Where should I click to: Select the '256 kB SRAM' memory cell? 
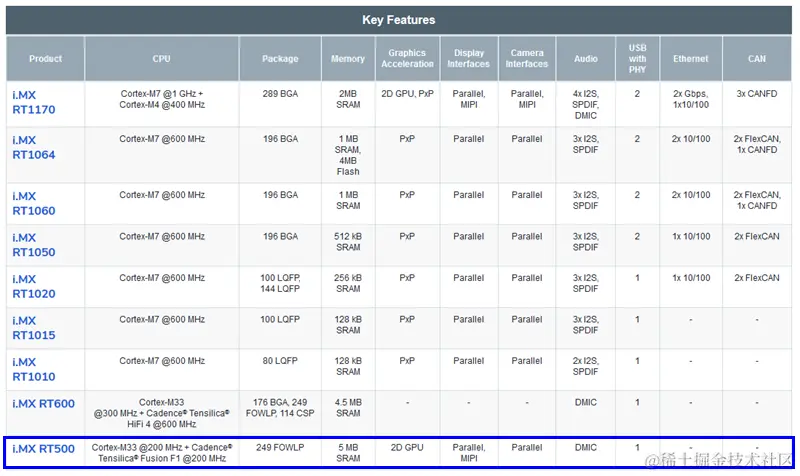coord(348,286)
